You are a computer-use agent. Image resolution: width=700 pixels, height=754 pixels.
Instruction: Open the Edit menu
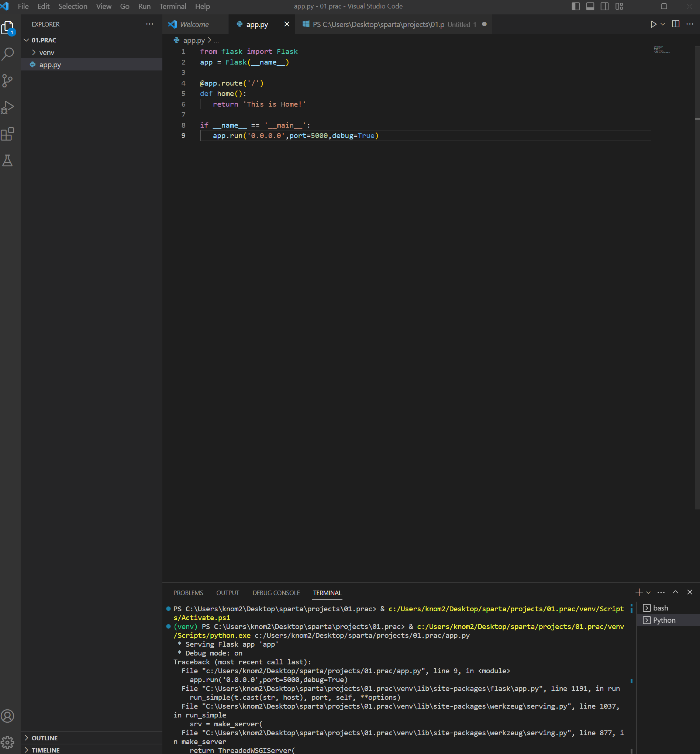coord(44,6)
